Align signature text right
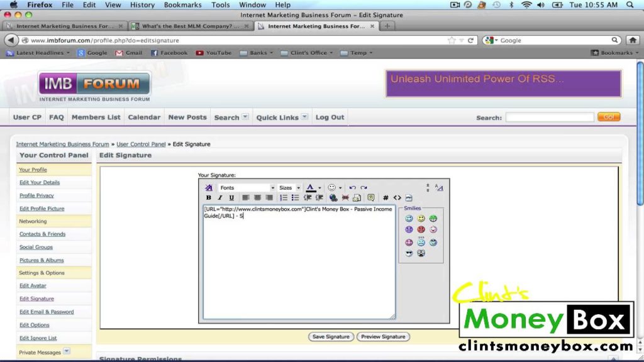644x362 pixels. pyautogui.click(x=269, y=198)
